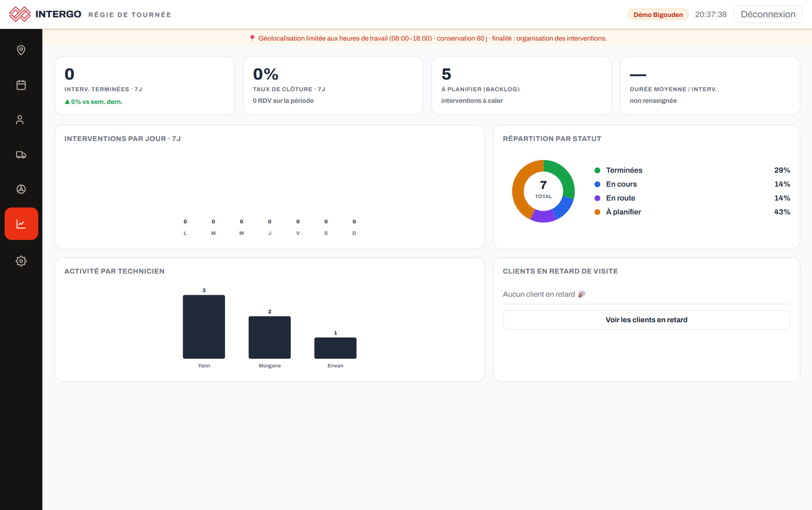This screenshot has width=812, height=510.
Task: Select the purple En route legend dot
Action: 597,198
